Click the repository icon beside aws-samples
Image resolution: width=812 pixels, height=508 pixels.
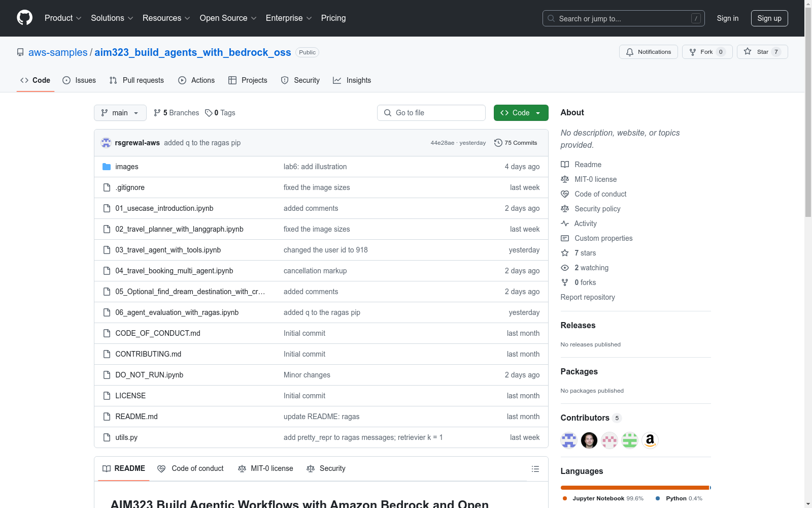coord(20,52)
